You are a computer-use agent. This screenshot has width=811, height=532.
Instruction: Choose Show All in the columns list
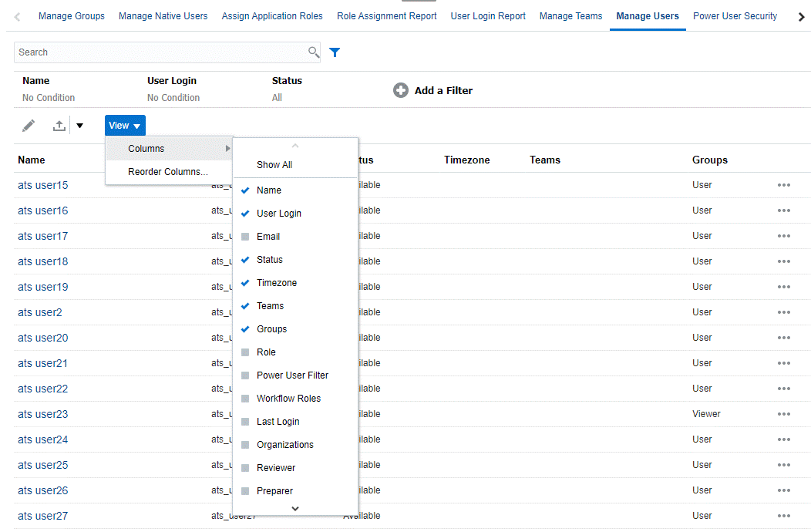(x=274, y=165)
